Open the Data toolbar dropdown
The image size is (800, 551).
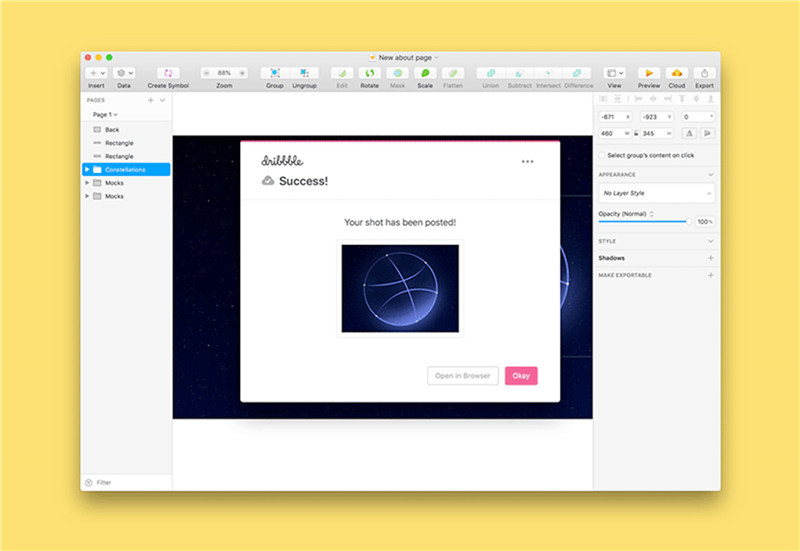[124, 73]
